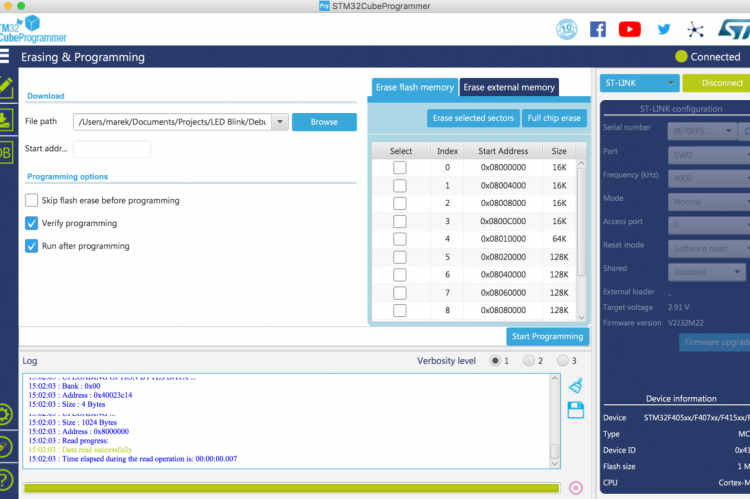Switch to Erase flash memory tab

click(x=414, y=87)
